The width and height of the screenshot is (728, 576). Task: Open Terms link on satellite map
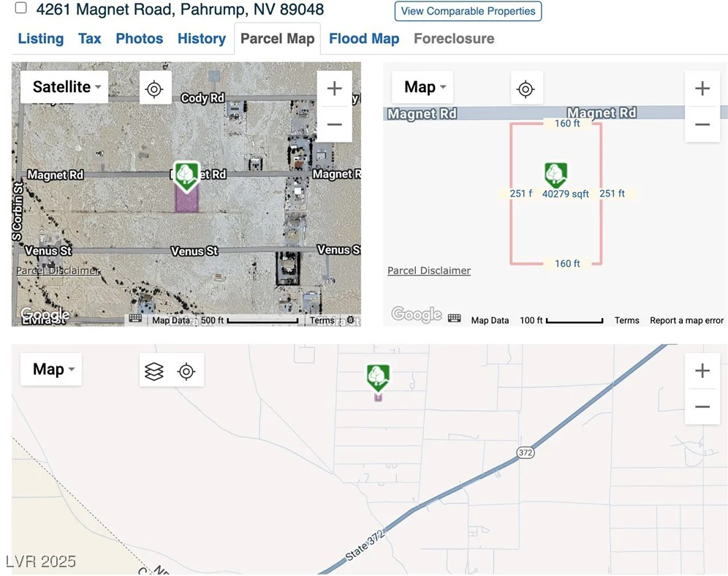(x=322, y=320)
